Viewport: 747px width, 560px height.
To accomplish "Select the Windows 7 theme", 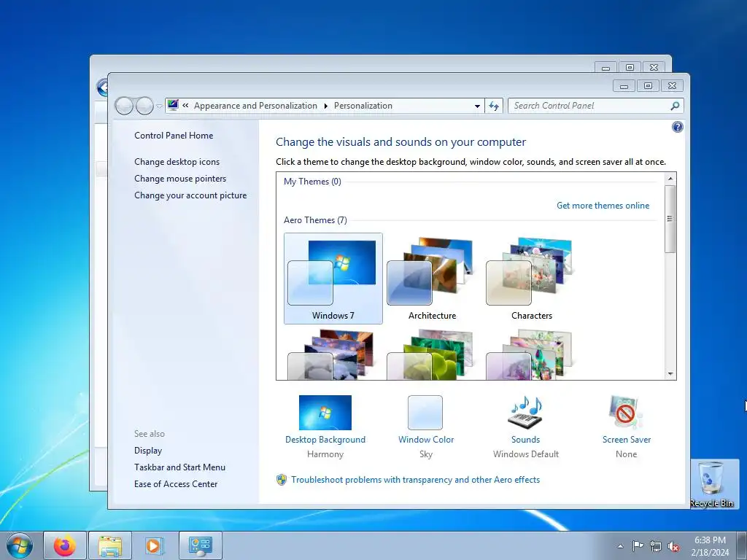I will [x=333, y=279].
